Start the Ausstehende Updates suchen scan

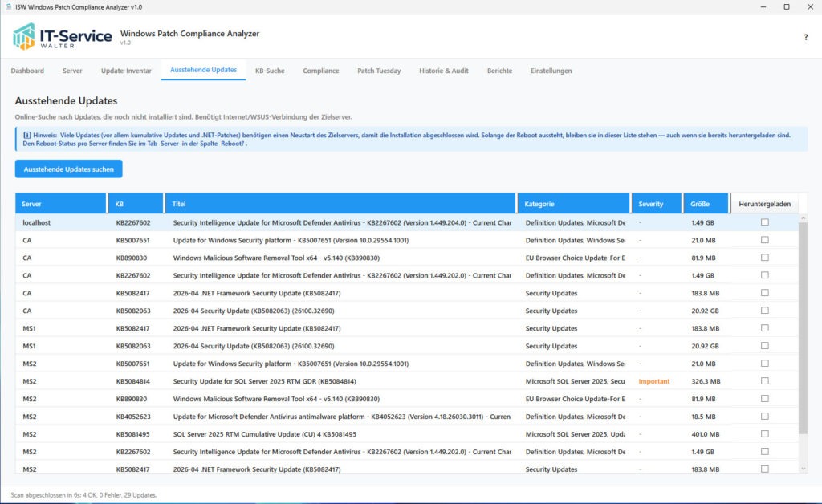click(x=68, y=168)
